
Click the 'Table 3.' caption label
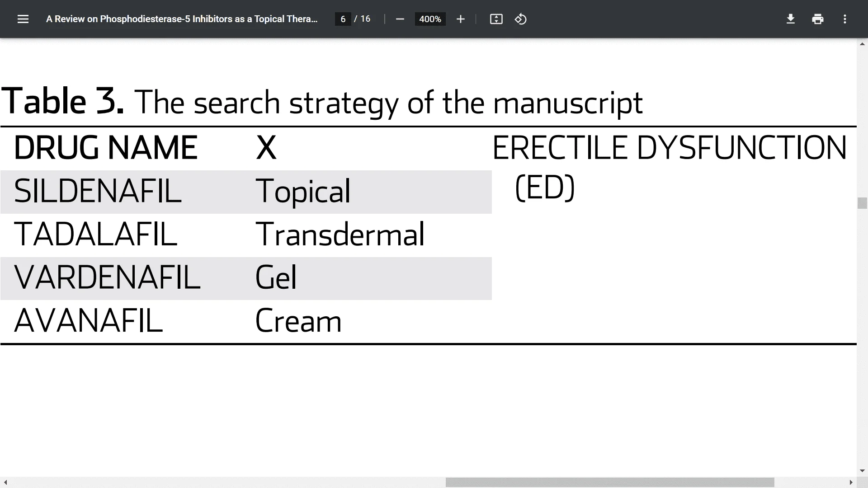pos(62,101)
